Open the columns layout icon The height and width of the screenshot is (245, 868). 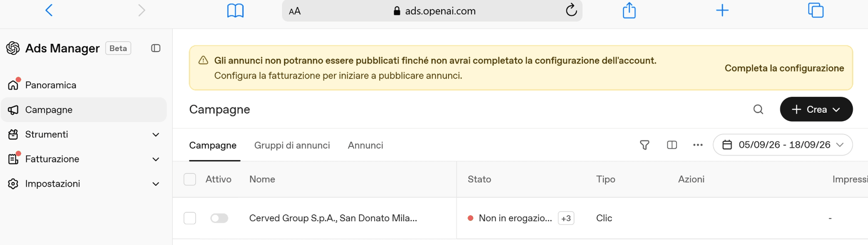[x=671, y=145]
